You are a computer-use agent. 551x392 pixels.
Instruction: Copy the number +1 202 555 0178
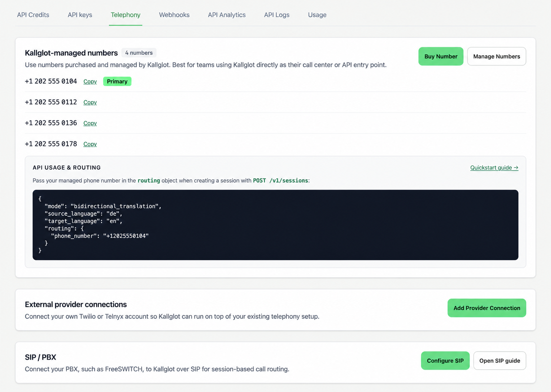click(x=90, y=144)
